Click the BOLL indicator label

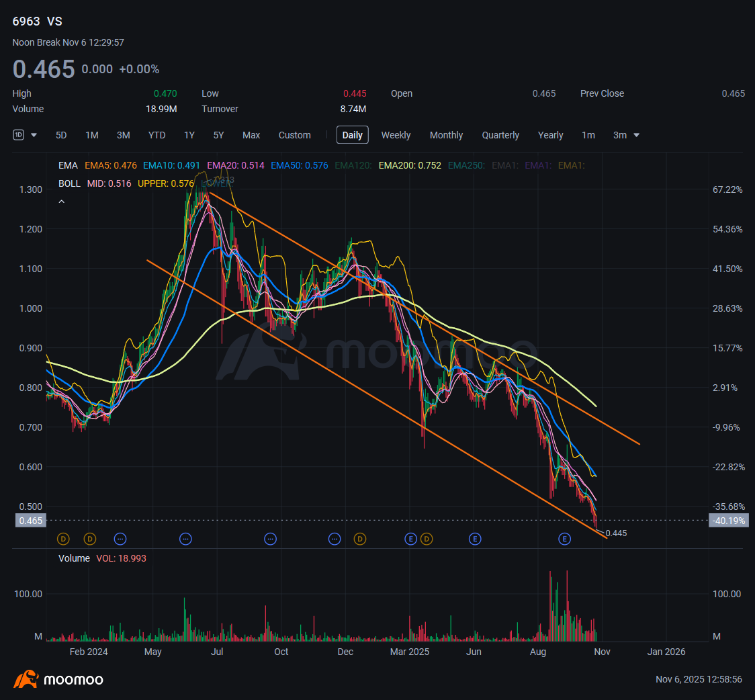click(x=69, y=184)
